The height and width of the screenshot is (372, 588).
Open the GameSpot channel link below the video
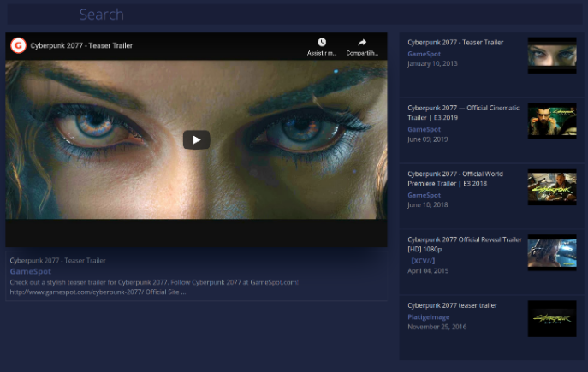click(x=31, y=271)
